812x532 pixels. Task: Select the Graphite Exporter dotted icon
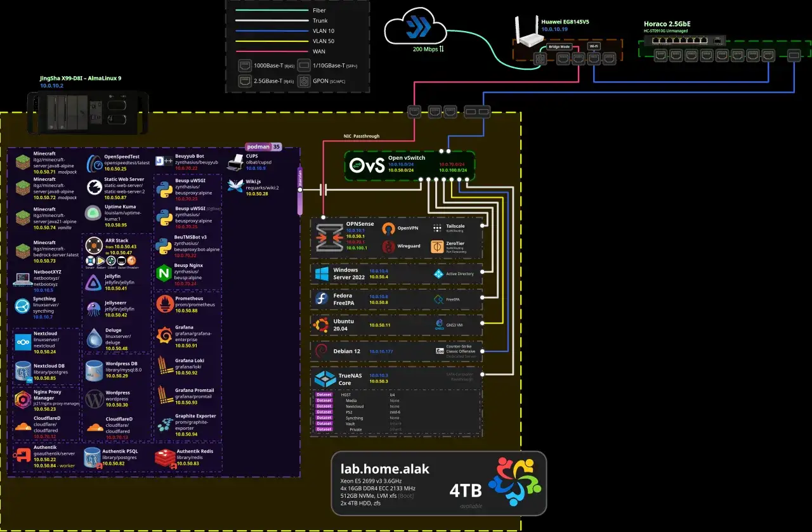(164, 424)
